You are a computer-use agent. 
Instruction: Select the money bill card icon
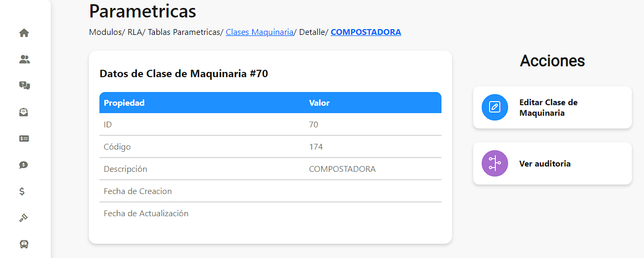[24, 139]
